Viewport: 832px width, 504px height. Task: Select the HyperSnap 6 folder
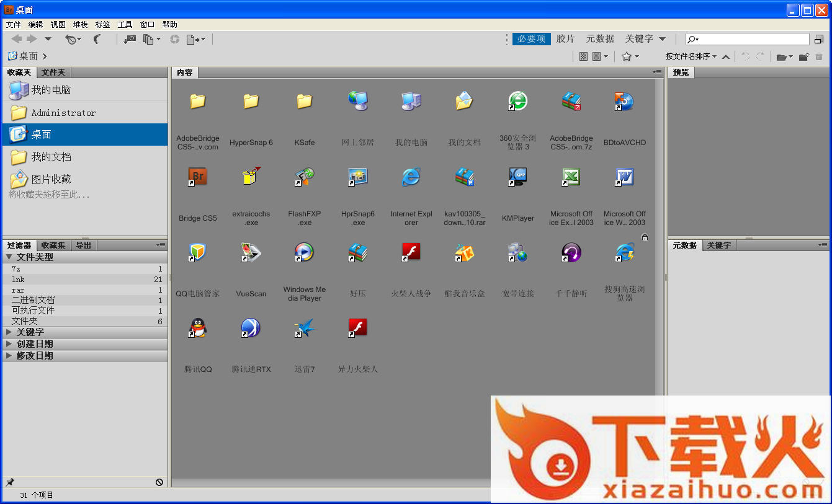251,101
